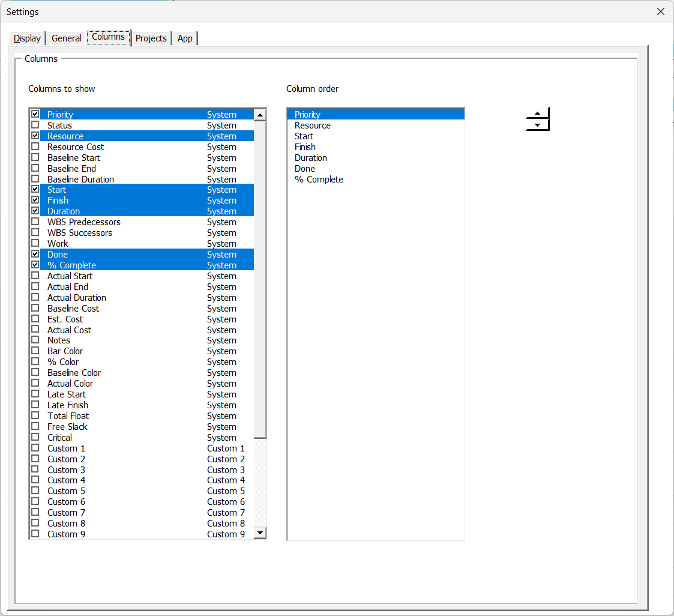Click the Actual Cost row label
The height and width of the screenshot is (616, 674).
click(x=69, y=330)
